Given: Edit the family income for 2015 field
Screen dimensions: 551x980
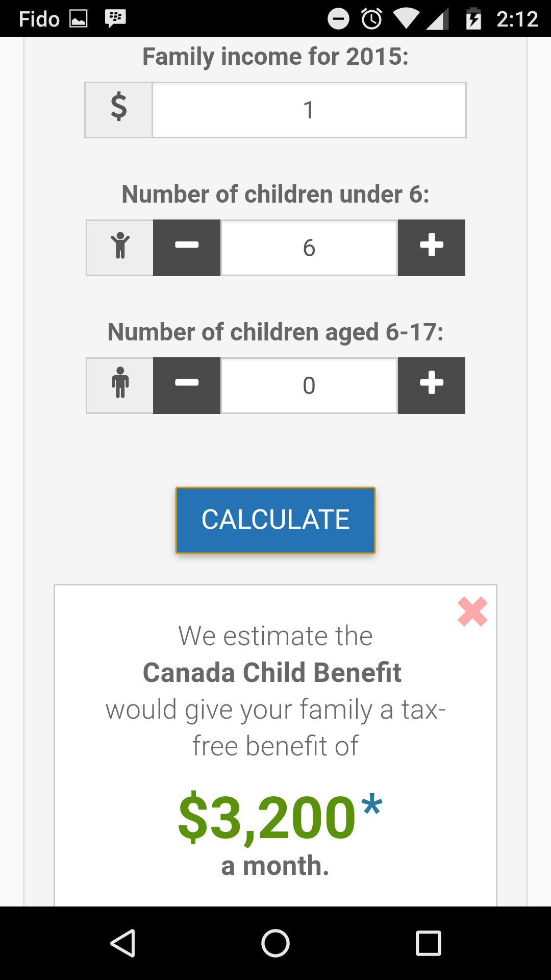Looking at the screenshot, I should 309,110.
